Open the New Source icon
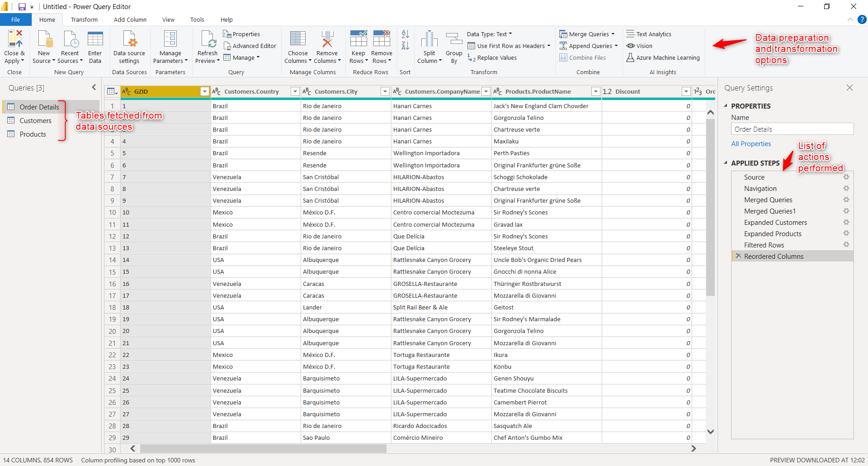The height and width of the screenshot is (466, 868). click(x=44, y=39)
